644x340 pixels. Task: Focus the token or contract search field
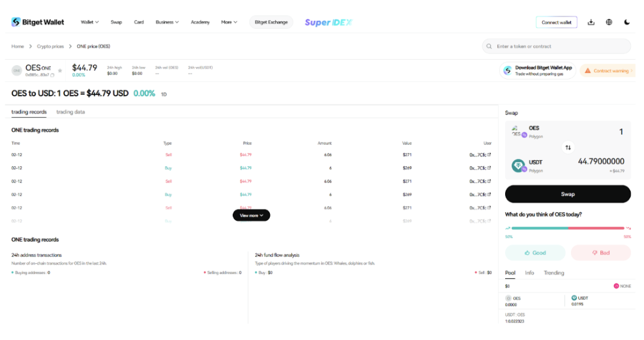point(557,46)
